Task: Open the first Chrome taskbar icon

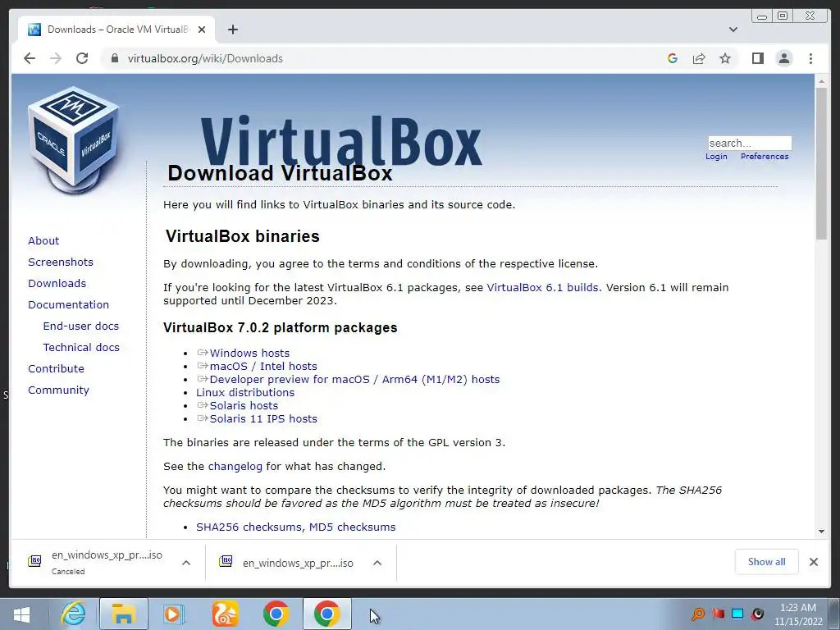Action: point(276,614)
